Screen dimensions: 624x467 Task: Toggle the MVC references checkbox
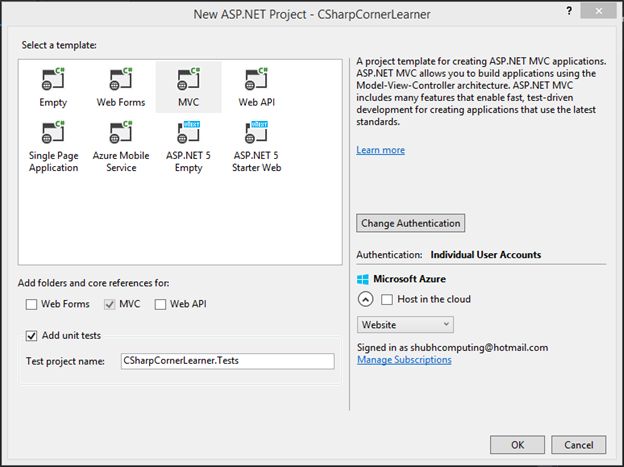(x=108, y=304)
